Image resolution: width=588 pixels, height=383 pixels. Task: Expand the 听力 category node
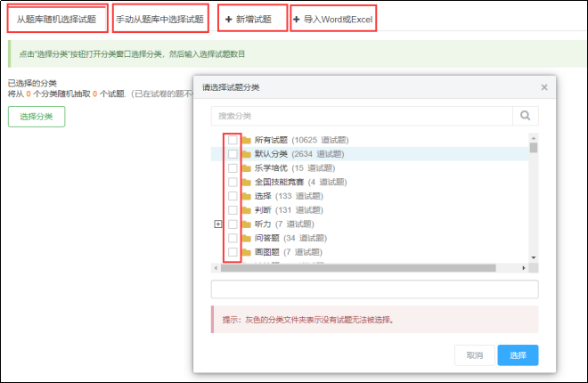[x=218, y=224]
